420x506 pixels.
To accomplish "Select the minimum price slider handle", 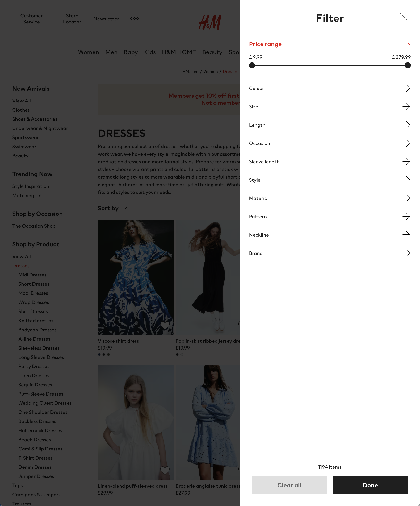I will click(252, 65).
